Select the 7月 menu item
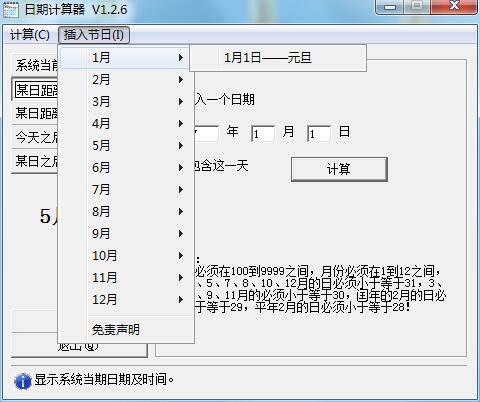This screenshot has height=402, width=480. click(x=126, y=190)
